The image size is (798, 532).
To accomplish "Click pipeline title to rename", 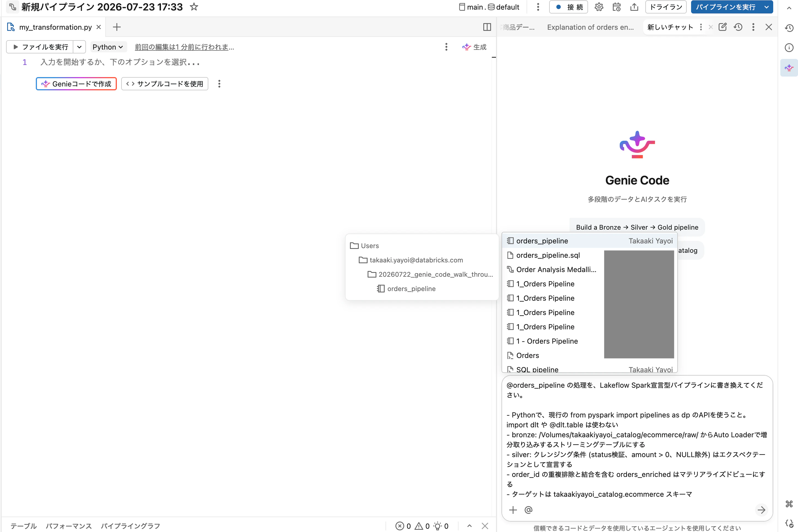I will tap(102, 7).
